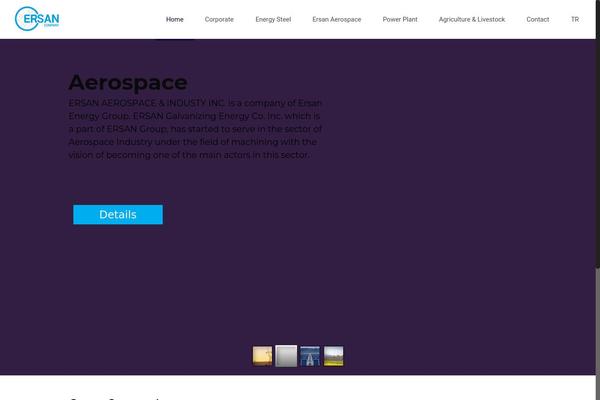The height and width of the screenshot is (400, 600).
Task: Switch language to TR
Action: tap(575, 20)
